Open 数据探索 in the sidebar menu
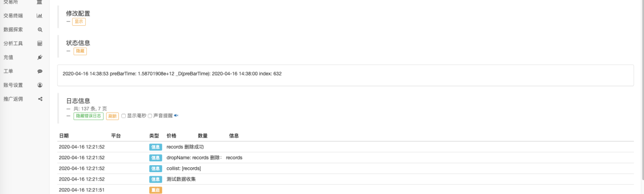This screenshot has height=194, width=644. (x=13, y=29)
